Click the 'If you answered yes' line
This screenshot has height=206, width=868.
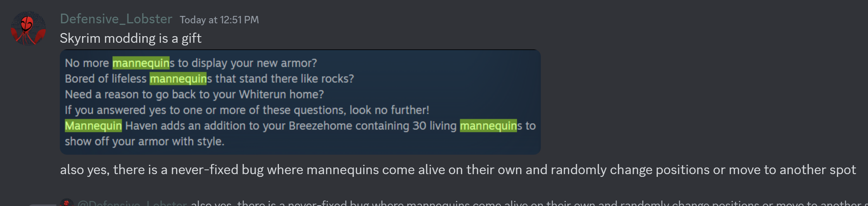[247, 110]
